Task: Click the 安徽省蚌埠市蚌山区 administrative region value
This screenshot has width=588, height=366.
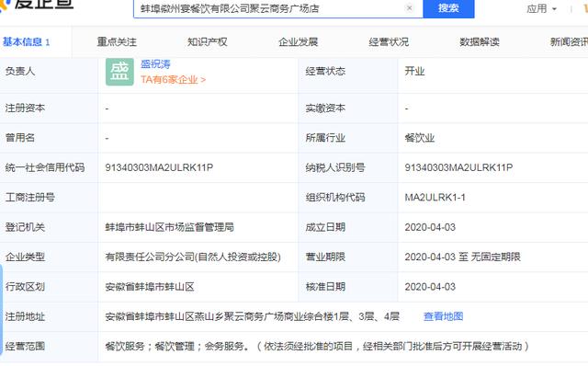Action: pos(150,287)
